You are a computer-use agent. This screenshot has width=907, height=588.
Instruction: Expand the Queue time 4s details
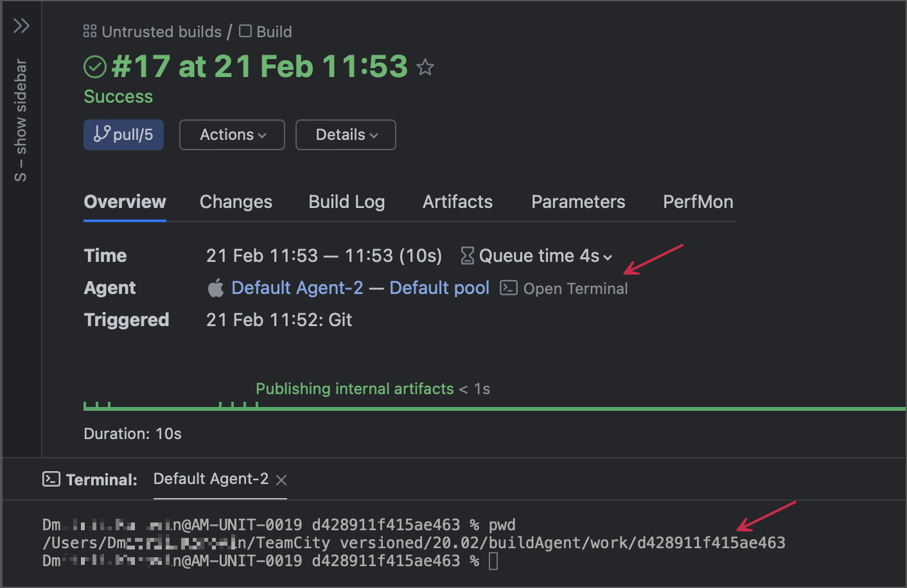point(608,256)
